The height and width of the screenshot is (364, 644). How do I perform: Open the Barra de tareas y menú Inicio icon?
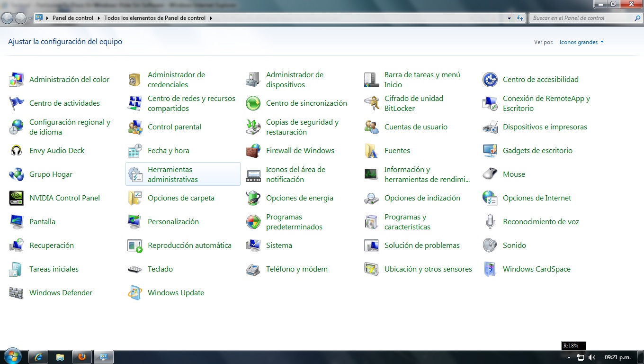[372, 80]
